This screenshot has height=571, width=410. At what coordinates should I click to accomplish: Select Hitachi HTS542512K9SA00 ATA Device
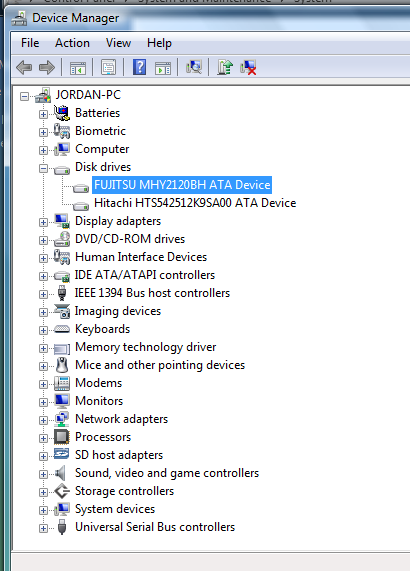coord(195,203)
